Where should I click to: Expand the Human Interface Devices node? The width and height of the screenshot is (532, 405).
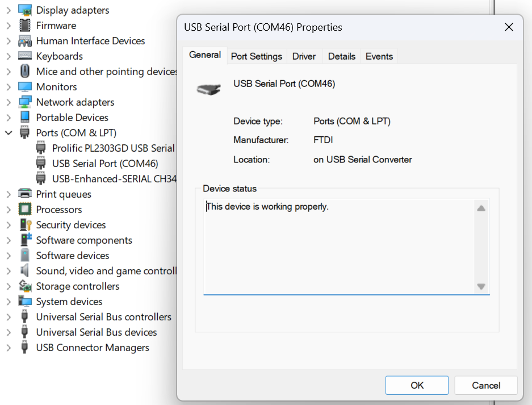tap(9, 41)
